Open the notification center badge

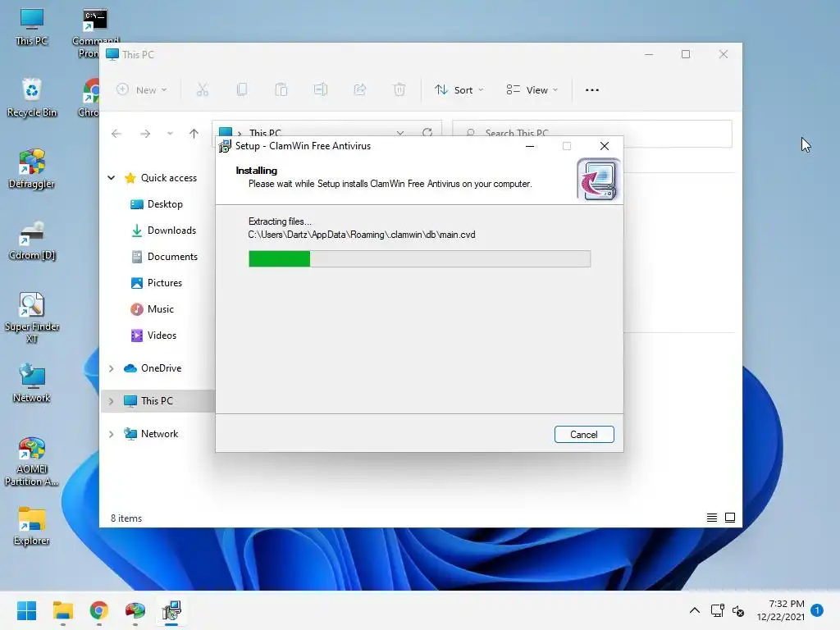click(817, 610)
